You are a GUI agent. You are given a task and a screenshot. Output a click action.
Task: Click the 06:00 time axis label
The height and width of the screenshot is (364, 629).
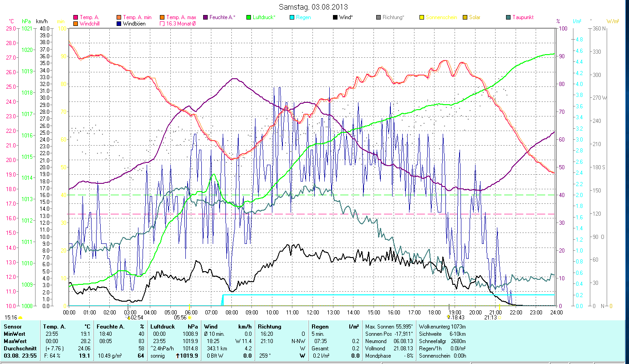pyautogui.click(x=191, y=313)
